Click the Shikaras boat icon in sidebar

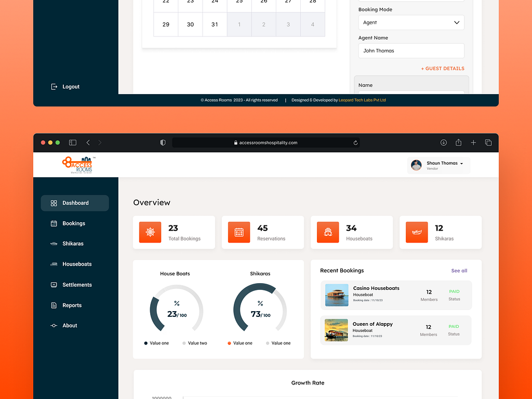pos(54,244)
